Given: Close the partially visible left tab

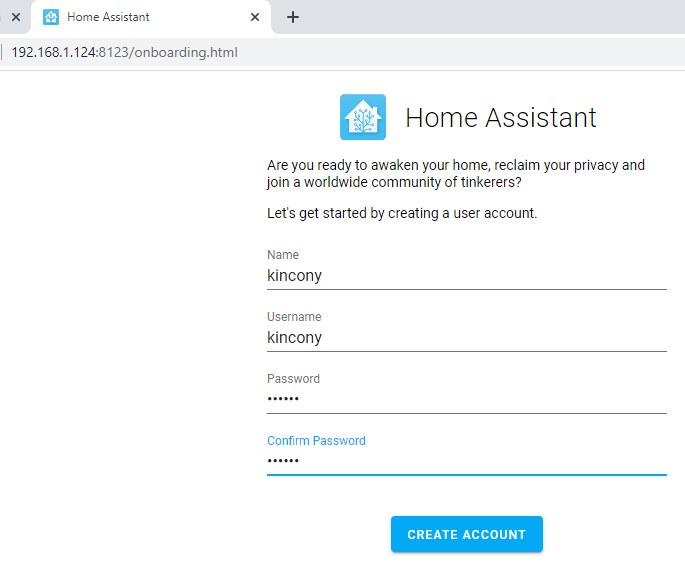Looking at the screenshot, I should coord(15,17).
